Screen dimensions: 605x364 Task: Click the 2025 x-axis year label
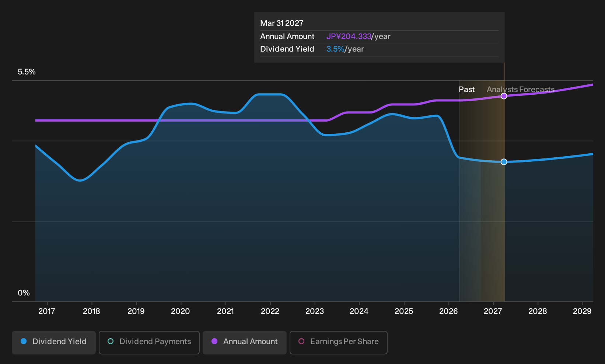[404, 311]
